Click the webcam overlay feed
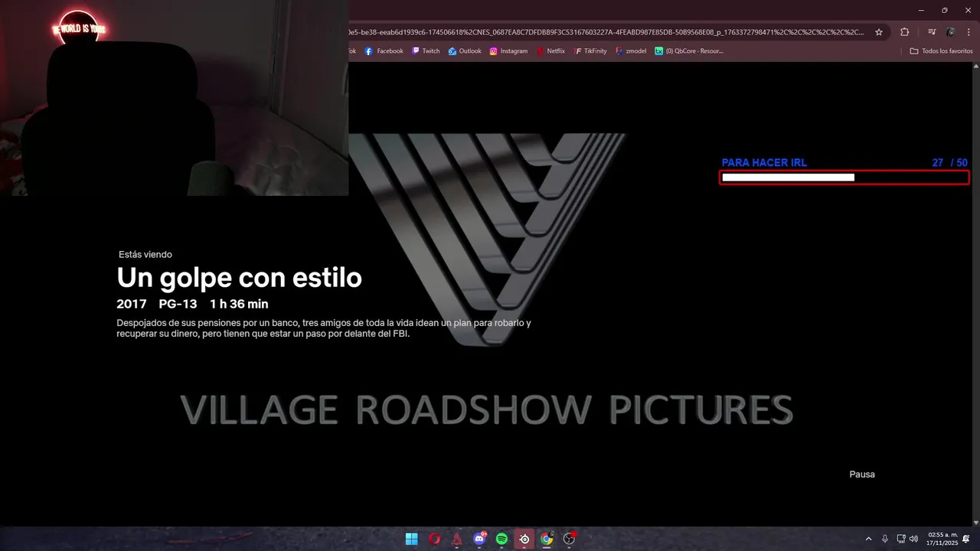This screenshot has width=980, height=551. click(174, 98)
